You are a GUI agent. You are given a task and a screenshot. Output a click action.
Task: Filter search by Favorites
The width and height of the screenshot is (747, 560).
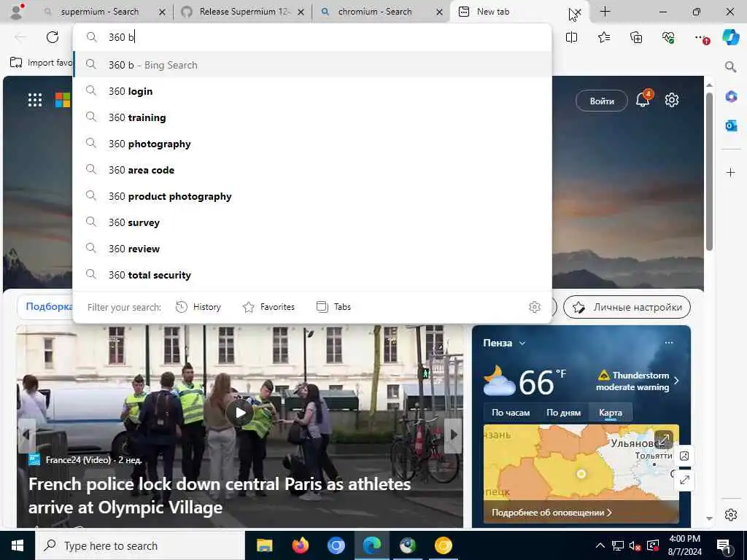[x=268, y=307]
